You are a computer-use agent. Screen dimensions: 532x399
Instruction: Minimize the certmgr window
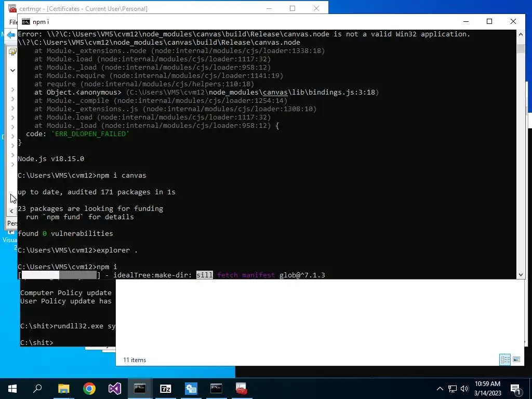pos(269,8)
